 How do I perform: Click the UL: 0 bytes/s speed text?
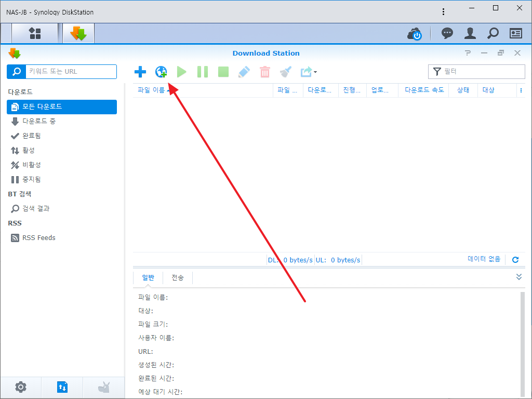[x=338, y=260]
